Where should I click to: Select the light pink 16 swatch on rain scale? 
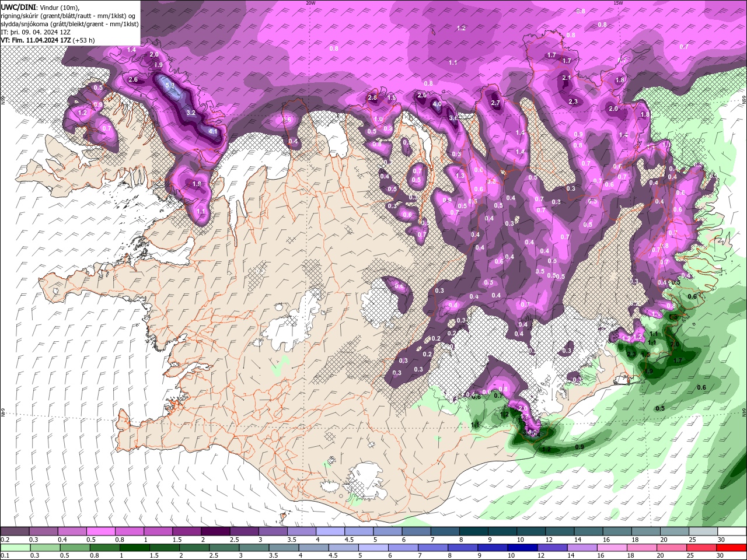(x=612, y=548)
